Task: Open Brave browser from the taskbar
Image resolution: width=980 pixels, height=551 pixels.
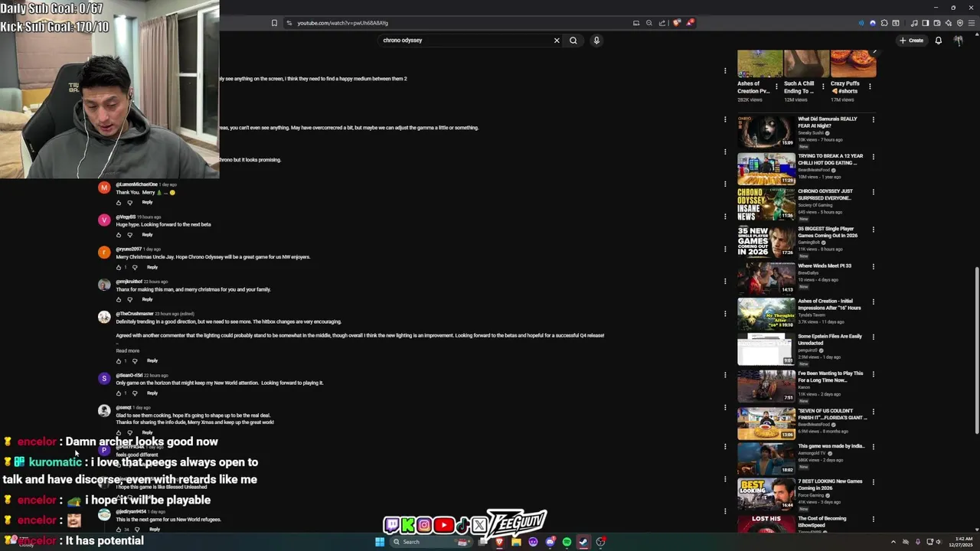Action: pos(499,542)
